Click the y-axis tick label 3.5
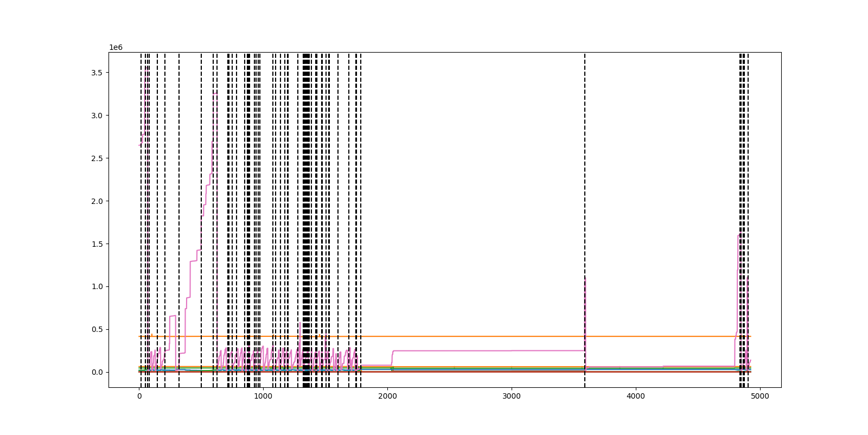Viewport: 868px width, 435px height. click(97, 73)
